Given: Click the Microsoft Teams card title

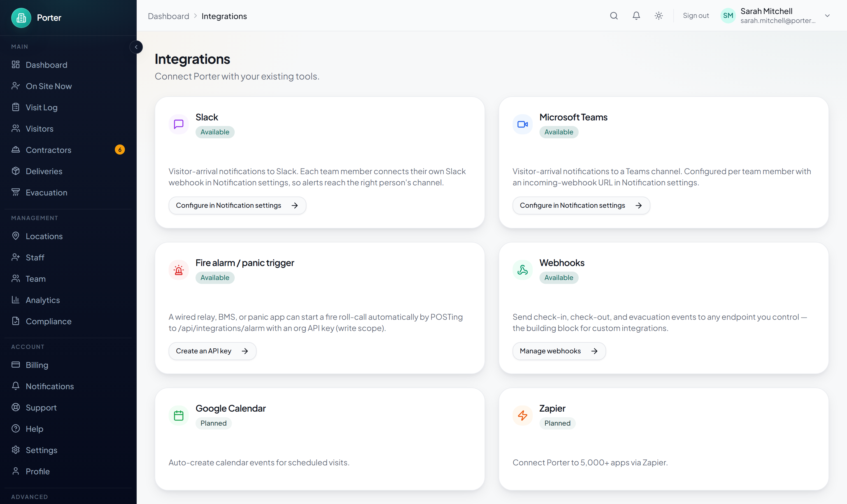Looking at the screenshot, I should 574,117.
